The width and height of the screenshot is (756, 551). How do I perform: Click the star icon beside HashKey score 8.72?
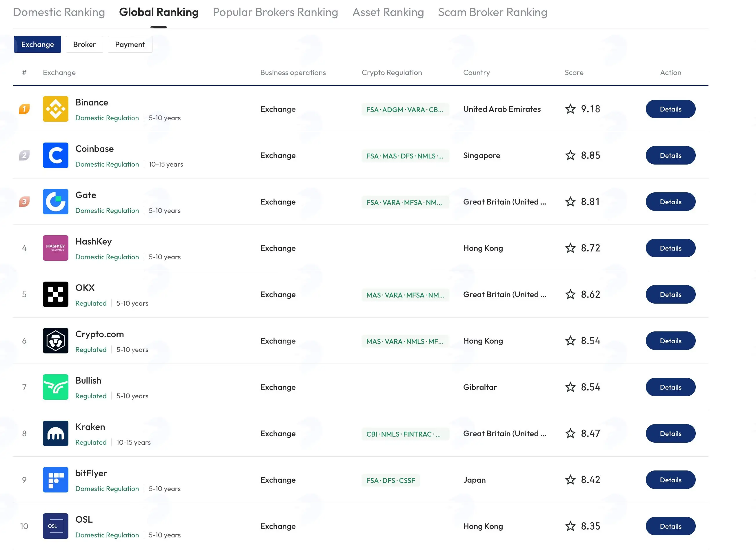(x=570, y=248)
